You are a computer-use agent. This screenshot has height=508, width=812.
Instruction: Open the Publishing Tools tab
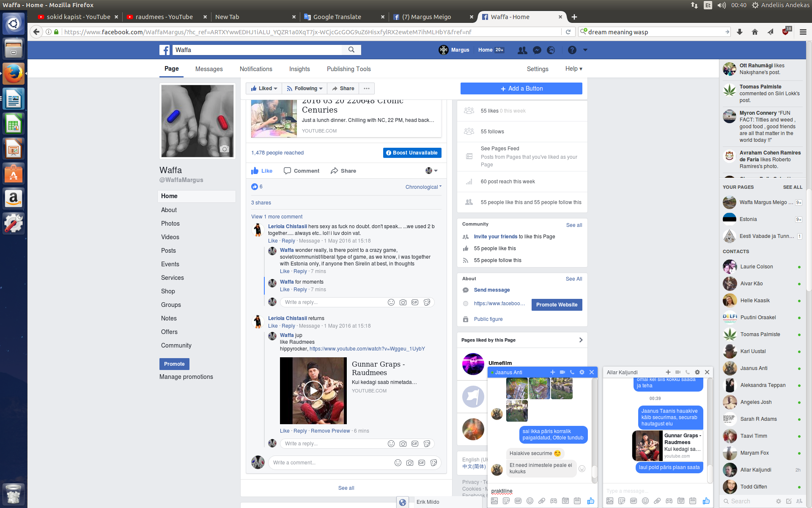tap(348, 69)
